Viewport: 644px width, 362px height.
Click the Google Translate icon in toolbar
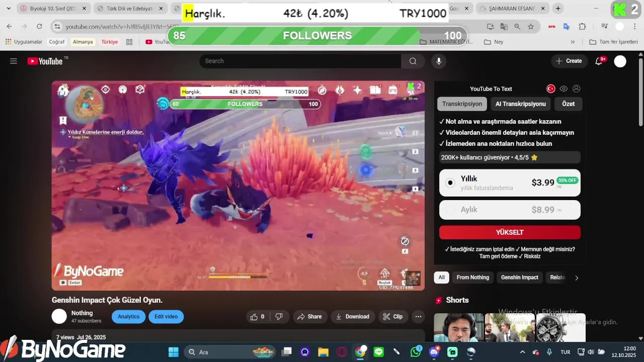[567, 26]
